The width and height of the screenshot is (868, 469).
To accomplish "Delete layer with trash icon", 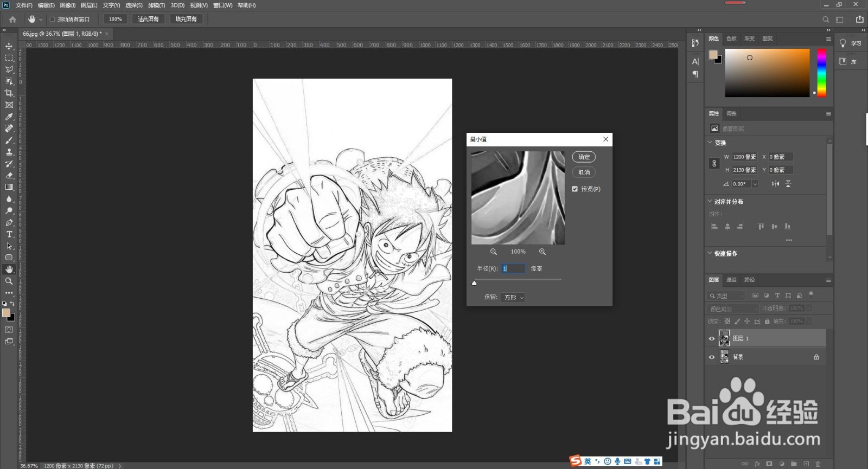I will [818, 464].
